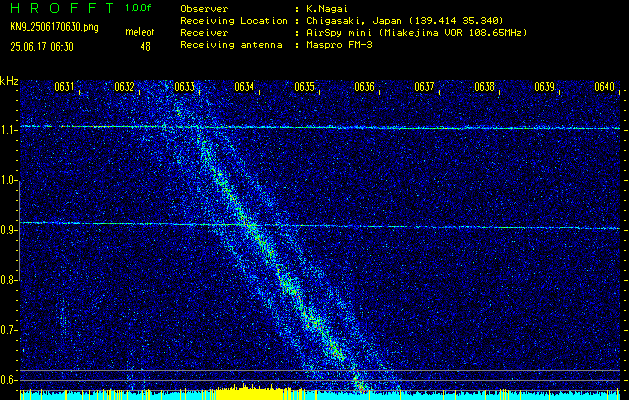Click the 0637 time marker
The width and height of the screenshot is (629, 400).
[x=424, y=87]
